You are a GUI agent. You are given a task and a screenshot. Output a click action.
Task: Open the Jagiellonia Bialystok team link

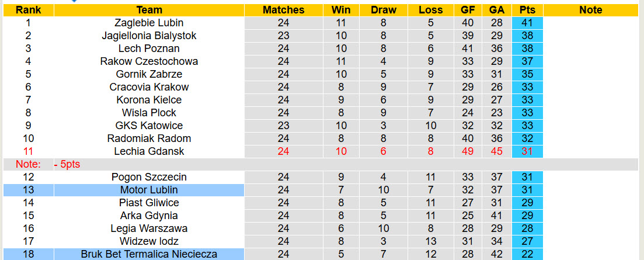pyautogui.click(x=149, y=36)
